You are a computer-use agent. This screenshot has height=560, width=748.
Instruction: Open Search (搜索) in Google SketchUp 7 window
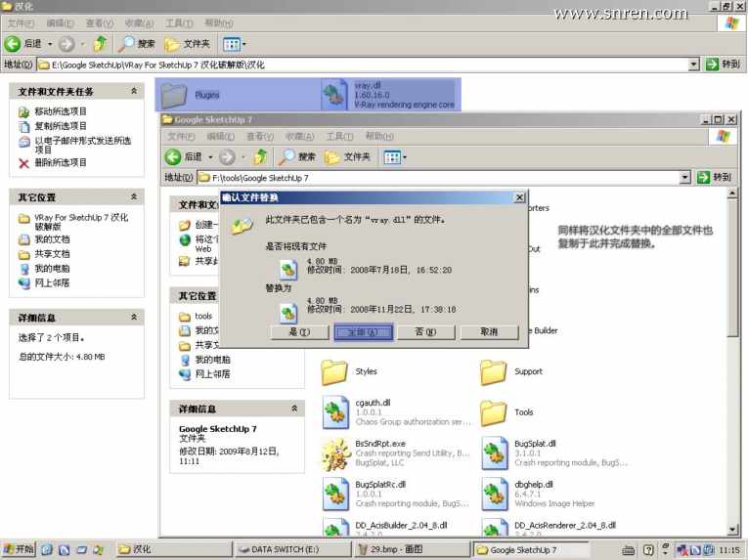(297, 156)
